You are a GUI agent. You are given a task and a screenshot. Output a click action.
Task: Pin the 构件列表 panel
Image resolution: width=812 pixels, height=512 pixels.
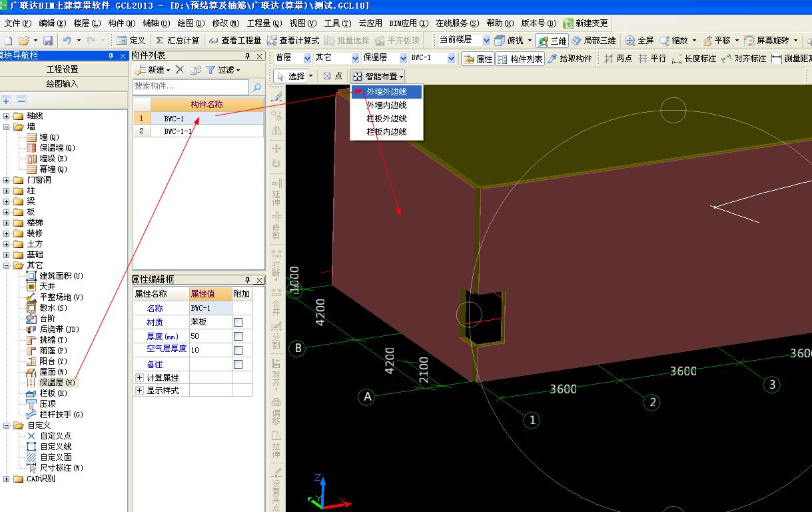(x=248, y=56)
